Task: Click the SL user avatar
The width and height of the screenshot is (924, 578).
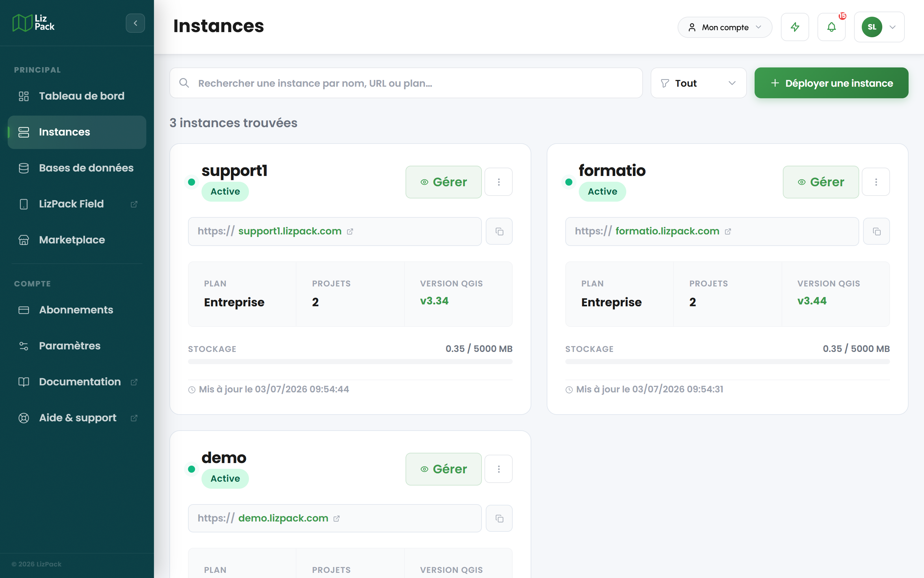Action: point(872,27)
